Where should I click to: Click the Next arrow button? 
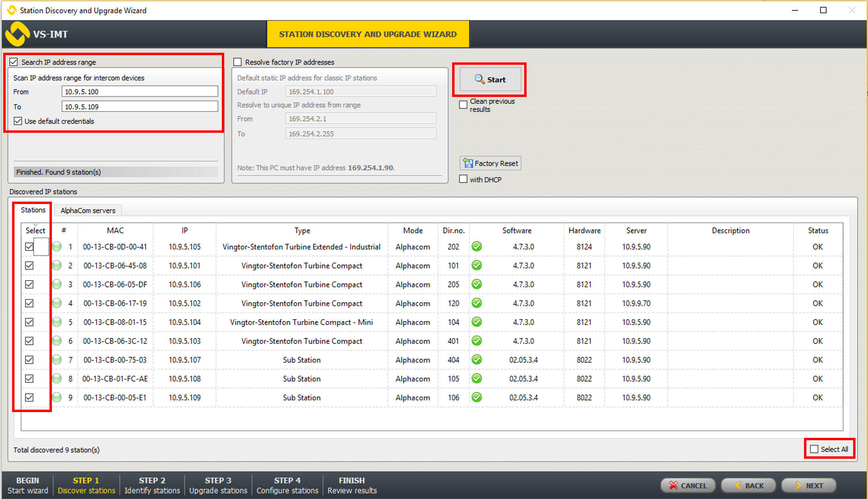tap(808, 485)
